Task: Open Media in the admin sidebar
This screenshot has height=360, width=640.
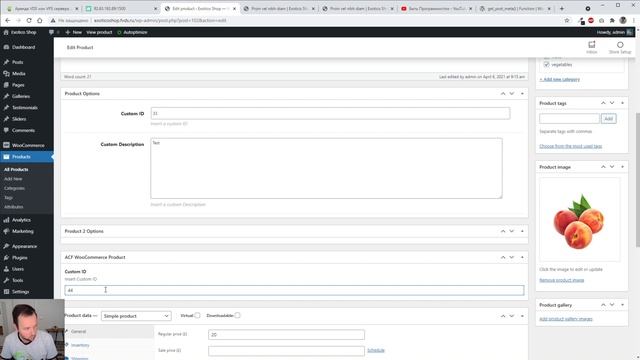Action: click(18, 73)
